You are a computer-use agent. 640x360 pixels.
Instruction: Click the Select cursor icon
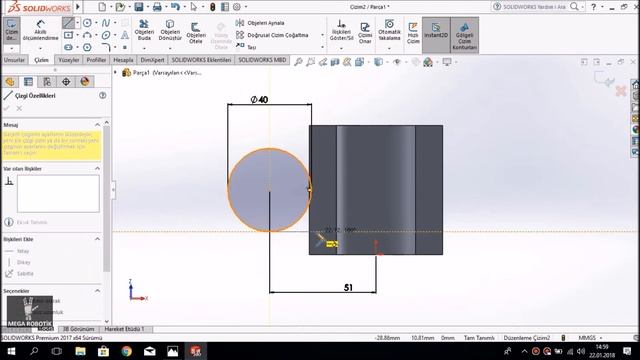click(x=194, y=7)
